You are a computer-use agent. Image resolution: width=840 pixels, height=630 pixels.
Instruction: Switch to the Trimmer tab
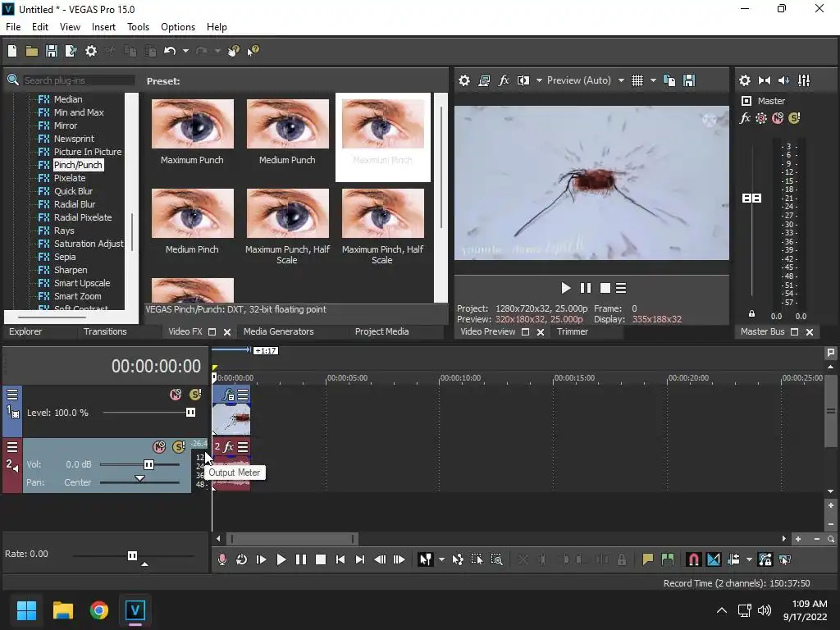pyautogui.click(x=573, y=331)
